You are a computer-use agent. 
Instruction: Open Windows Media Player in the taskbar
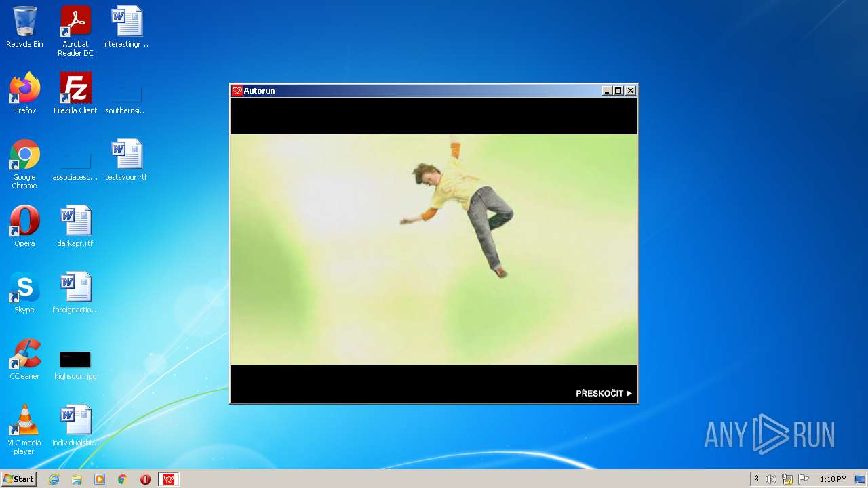point(100,479)
